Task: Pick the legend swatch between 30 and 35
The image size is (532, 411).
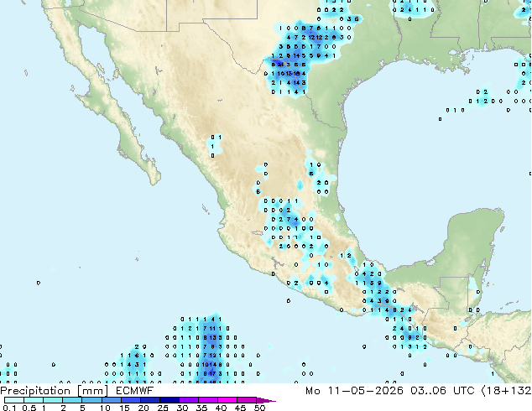Action: tap(189, 400)
